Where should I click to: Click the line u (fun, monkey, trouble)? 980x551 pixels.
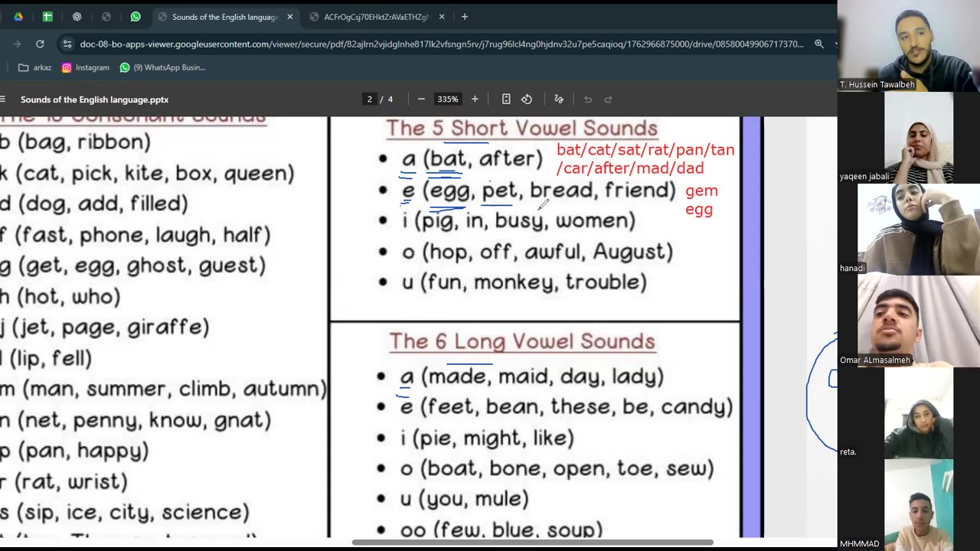click(x=524, y=282)
